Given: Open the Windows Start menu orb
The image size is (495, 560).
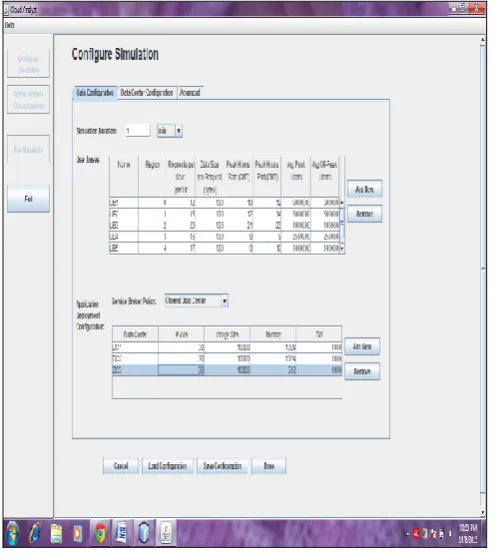Looking at the screenshot, I should pyautogui.click(x=12, y=534).
